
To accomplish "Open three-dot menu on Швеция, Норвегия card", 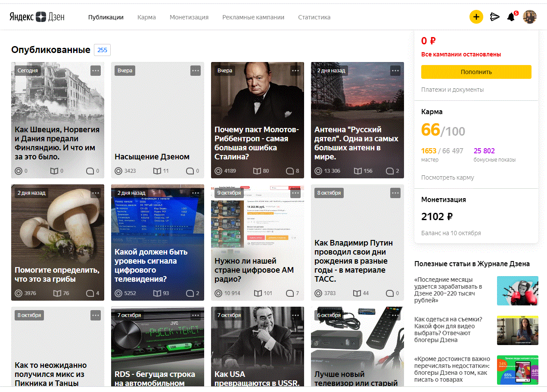I will click(96, 70).
